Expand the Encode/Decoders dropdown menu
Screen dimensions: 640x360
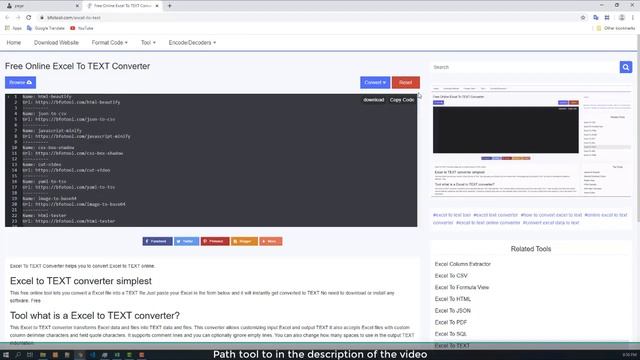click(x=192, y=42)
